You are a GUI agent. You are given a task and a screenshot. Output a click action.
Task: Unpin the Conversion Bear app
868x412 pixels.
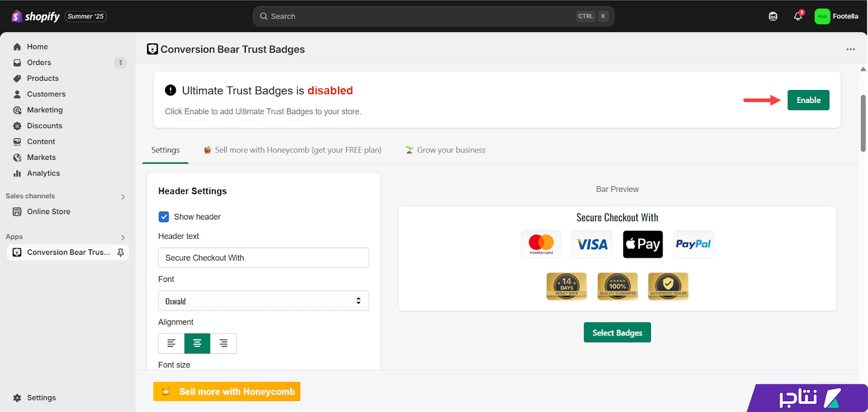click(120, 252)
